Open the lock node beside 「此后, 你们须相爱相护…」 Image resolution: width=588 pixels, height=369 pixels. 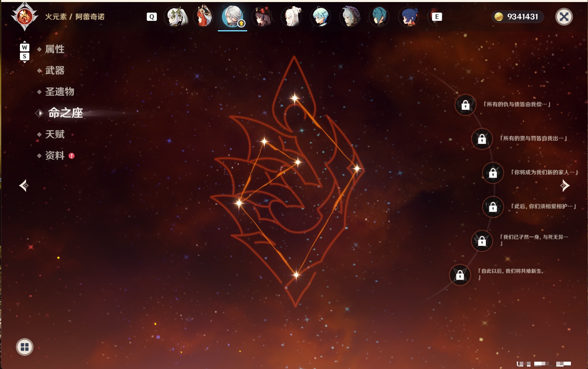(x=493, y=207)
